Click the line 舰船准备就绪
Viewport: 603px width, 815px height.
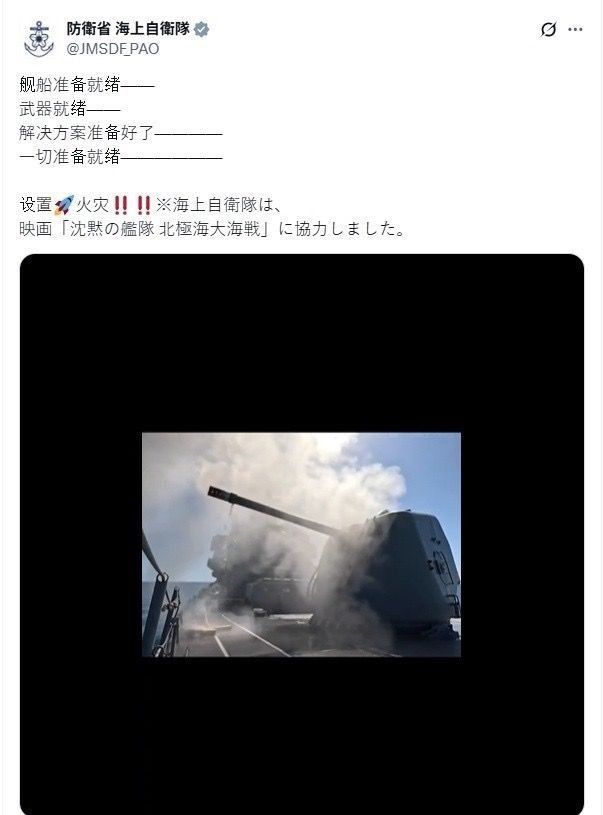87,84
